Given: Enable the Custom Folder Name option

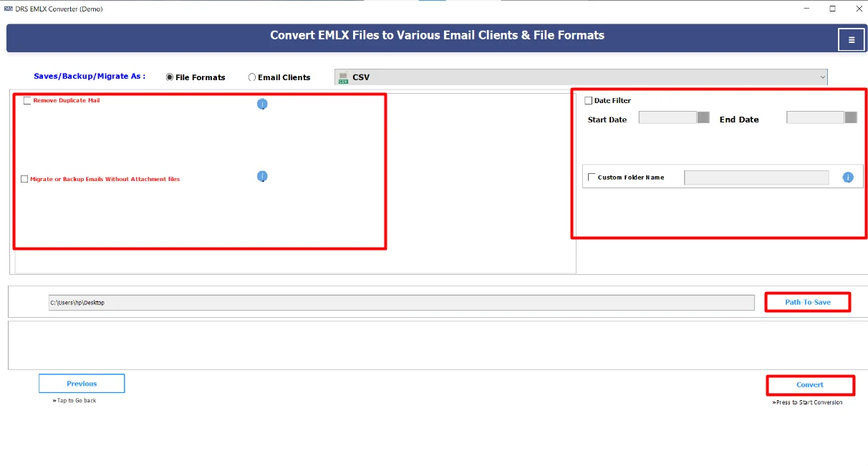Looking at the screenshot, I should coord(592,176).
